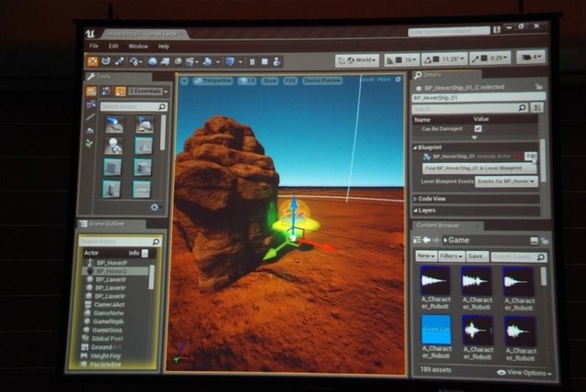The image size is (586, 392).
Task: Click the blue globe toolbar icon
Action: [x=152, y=61]
